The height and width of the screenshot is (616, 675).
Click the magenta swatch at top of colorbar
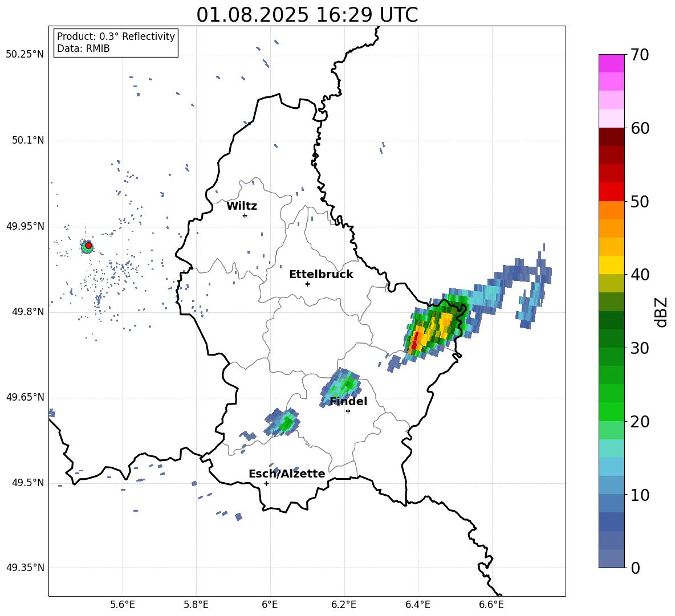pos(611,63)
